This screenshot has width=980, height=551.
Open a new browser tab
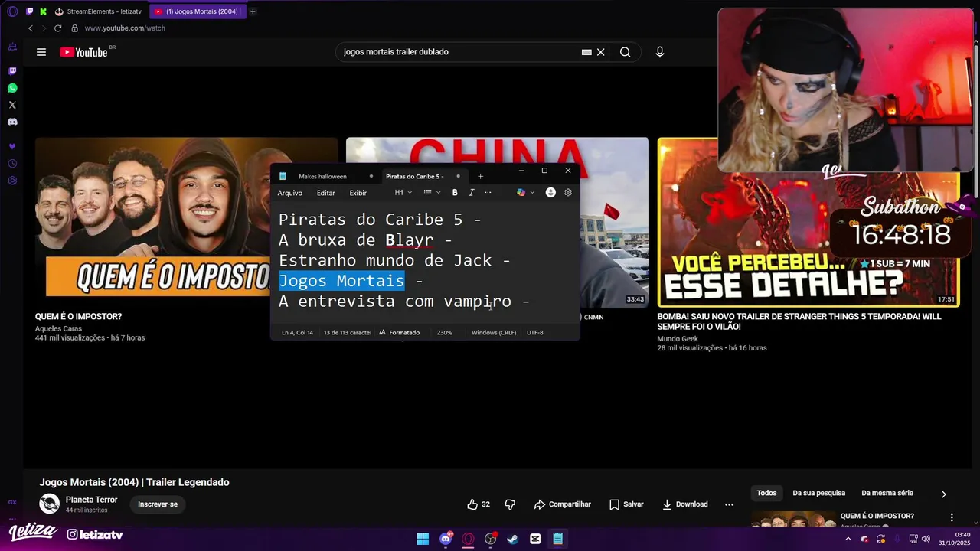click(253, 11)
